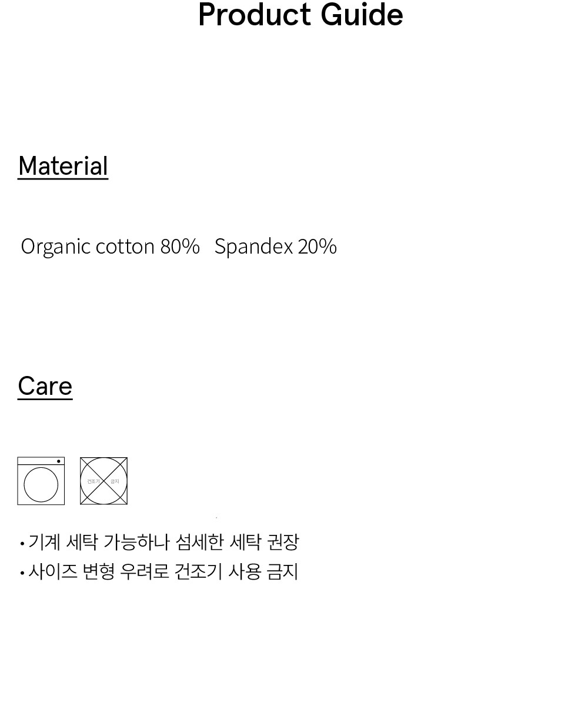The height and width of the screenshot is (702, 588).
Task: Click the tiny 금지 label inside the dryer symbol
Action: click(115, 481)
